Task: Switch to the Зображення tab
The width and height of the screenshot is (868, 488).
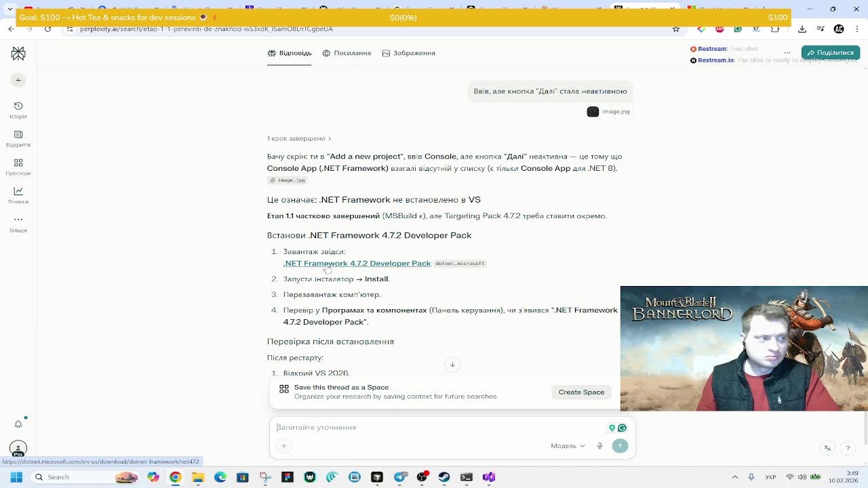Action: pyautogui.click(x=408, y=53)
